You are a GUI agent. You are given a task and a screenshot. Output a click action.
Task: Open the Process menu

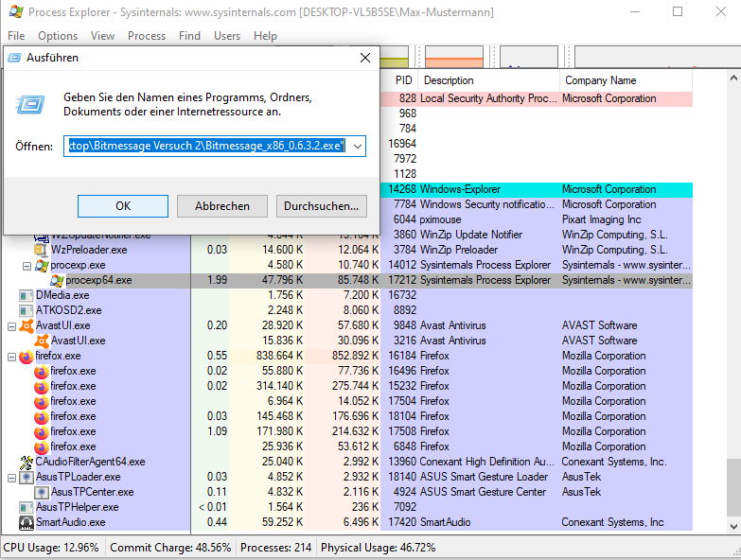click(147, 36)
